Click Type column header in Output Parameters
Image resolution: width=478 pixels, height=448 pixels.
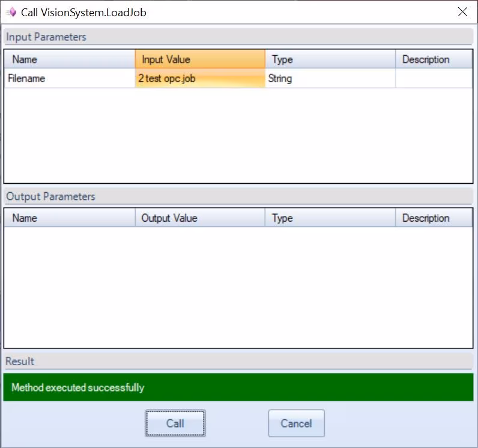point(330,218)
